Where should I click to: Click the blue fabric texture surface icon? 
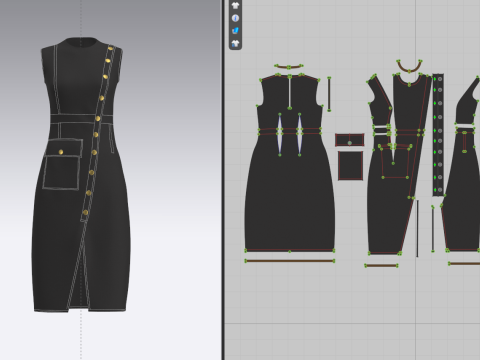click(x=235, y=30)
